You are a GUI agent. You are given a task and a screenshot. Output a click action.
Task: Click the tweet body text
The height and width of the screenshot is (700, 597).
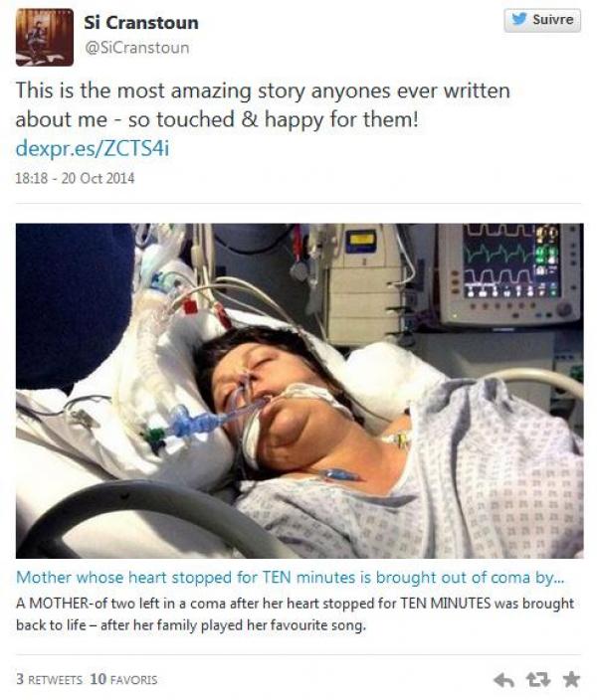pyautogui.click(x=263, y=105)
